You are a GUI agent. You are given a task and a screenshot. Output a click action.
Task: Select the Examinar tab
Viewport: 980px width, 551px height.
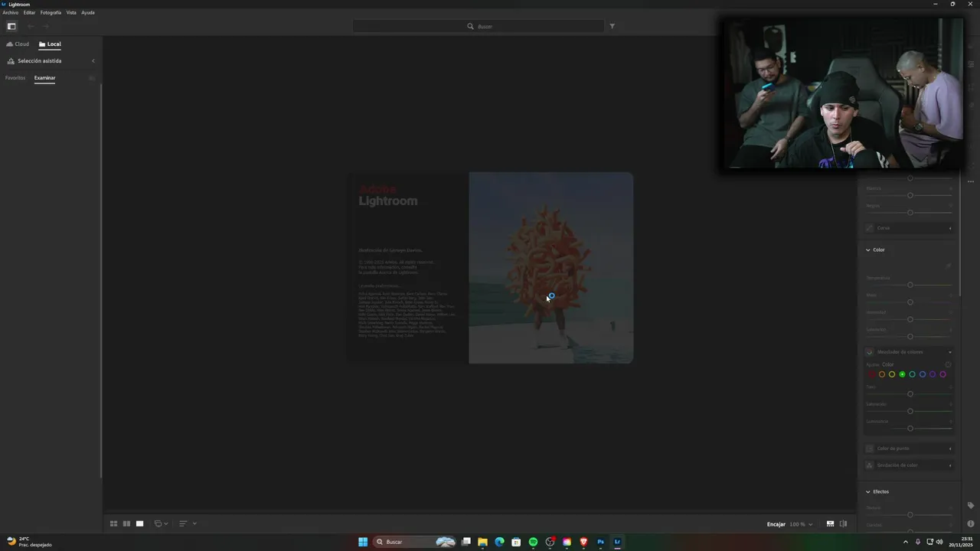(x=44, y=78)
